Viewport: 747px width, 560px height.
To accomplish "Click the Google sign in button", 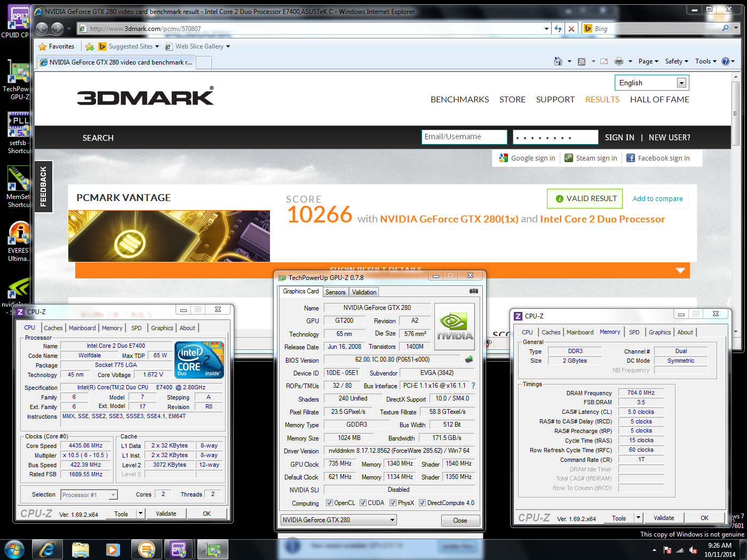I will 527,158.
